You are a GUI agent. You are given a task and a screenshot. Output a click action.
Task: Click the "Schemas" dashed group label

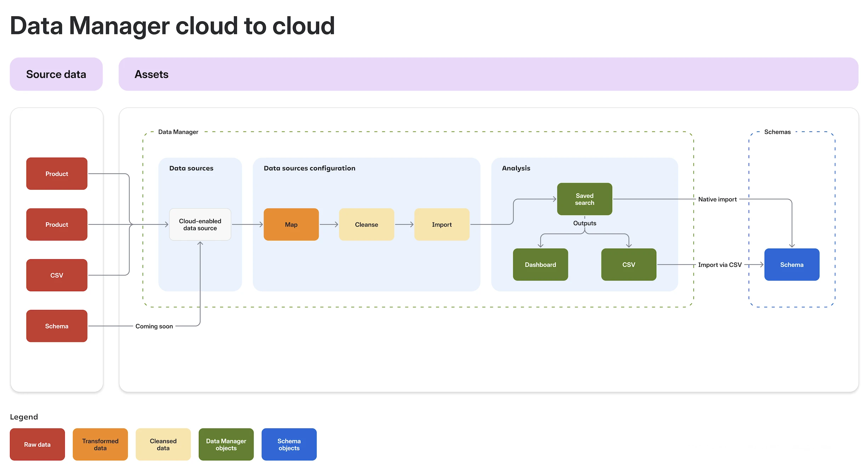pyautogui.click(x=777, y=132)
